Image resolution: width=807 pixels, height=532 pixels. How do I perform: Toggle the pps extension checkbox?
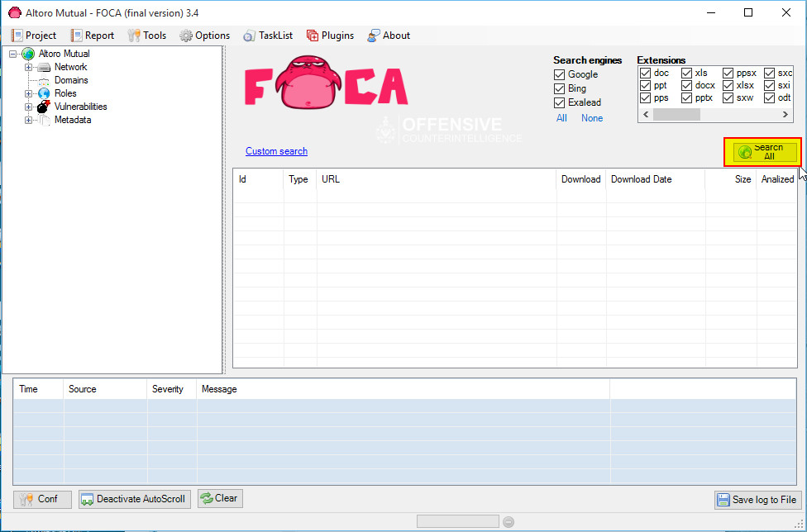tap(646, 97)
